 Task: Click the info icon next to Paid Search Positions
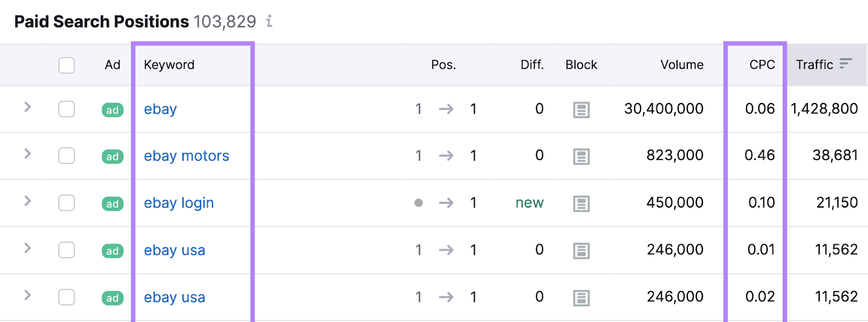tap(270, 22)
